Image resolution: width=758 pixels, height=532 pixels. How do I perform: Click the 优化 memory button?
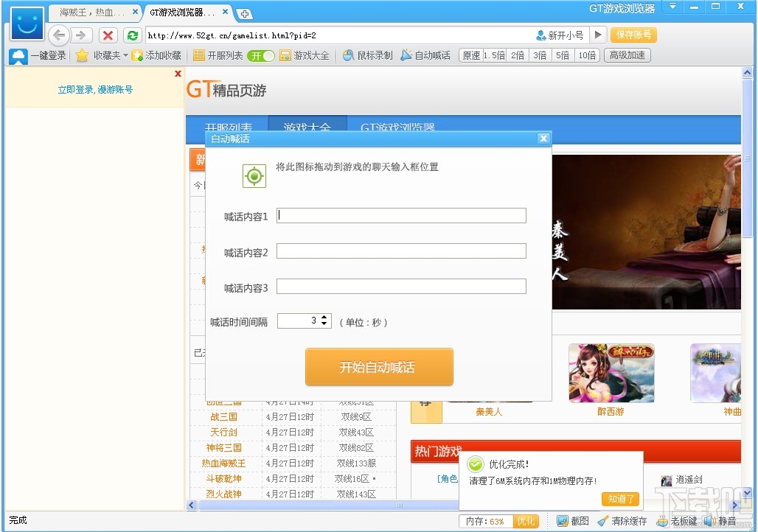(x=526, y=522)
